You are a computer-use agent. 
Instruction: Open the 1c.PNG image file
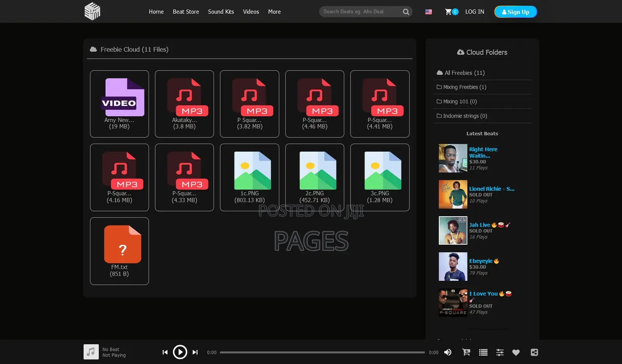tap(249, 177)
